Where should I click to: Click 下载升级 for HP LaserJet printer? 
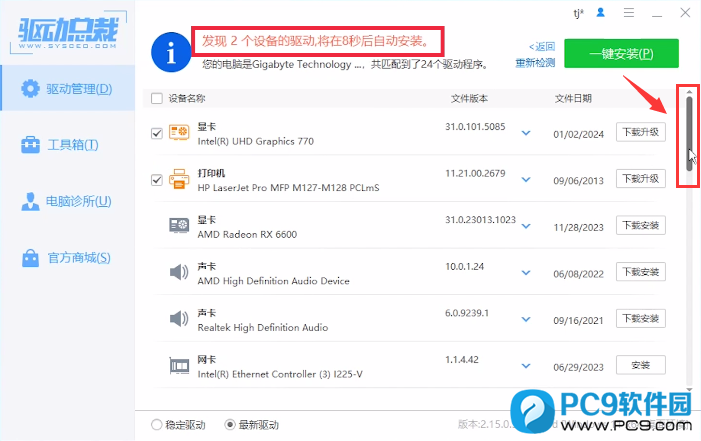641,178
